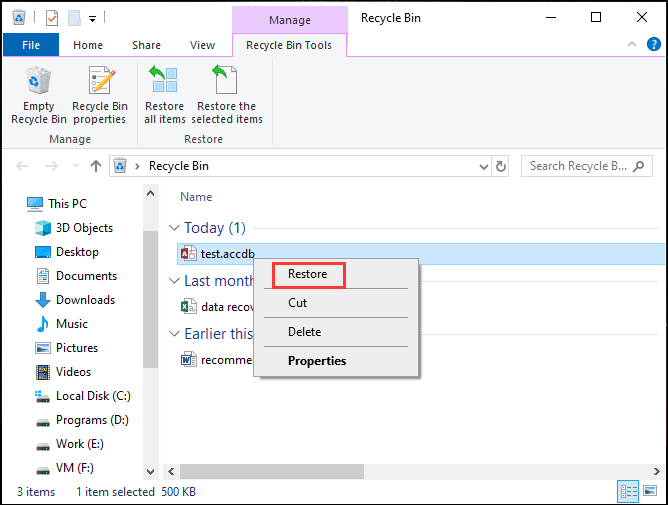Screen dimensions: 668x505
Task: Open Downloads in navigation pane
Action: pyautogui.click(x=75, y=300)
